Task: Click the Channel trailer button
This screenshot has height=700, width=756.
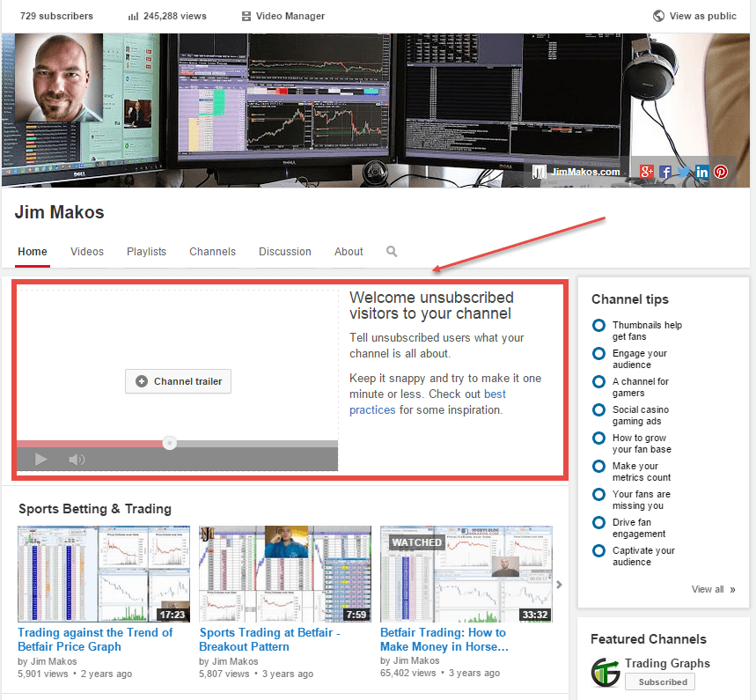Action: tap(178, 381)
